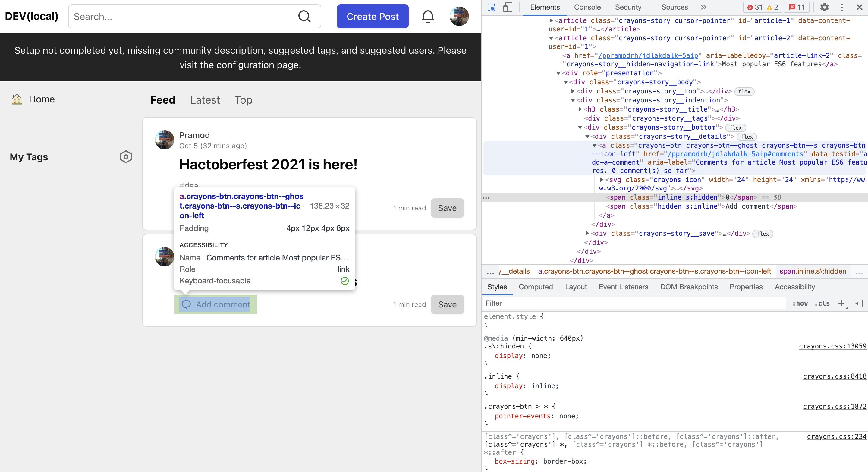Expand the crayons-story__save div node

point(587,233)
